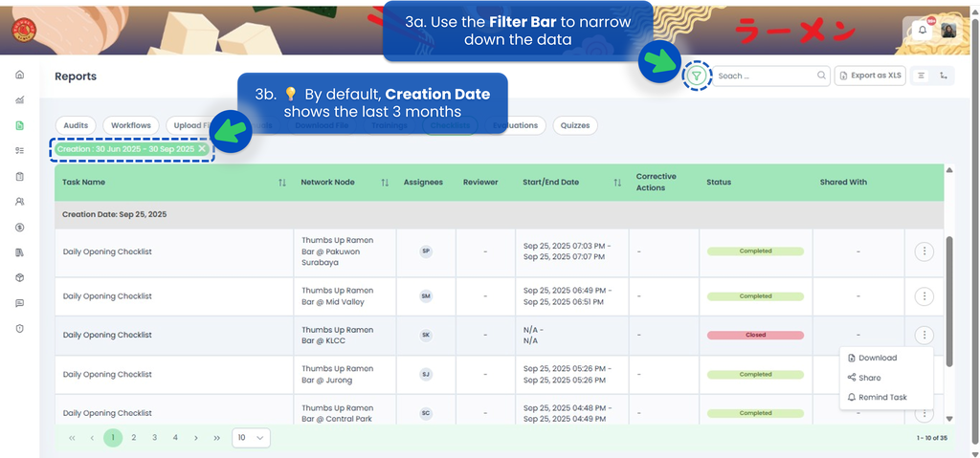
Task: Sort by the Task Name column arrows
Action: [282, 182]
